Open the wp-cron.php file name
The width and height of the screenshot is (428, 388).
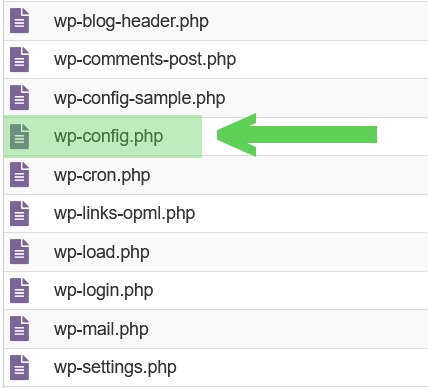102,176
